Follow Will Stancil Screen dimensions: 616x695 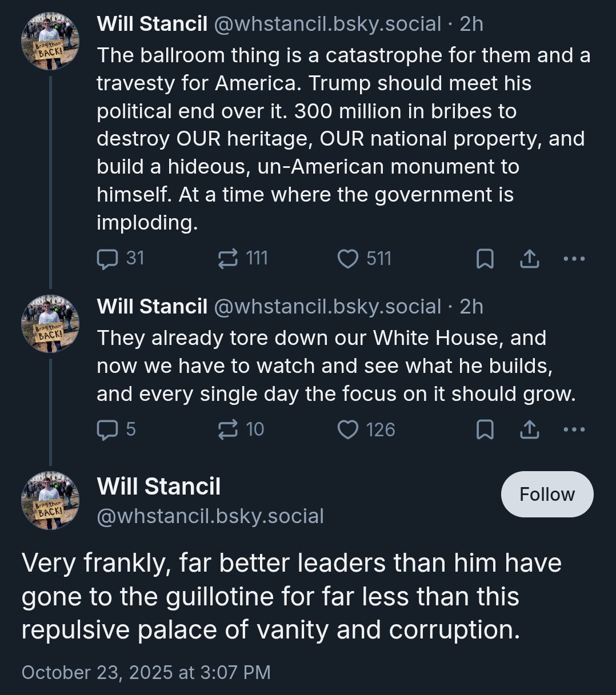click(547, 494)
